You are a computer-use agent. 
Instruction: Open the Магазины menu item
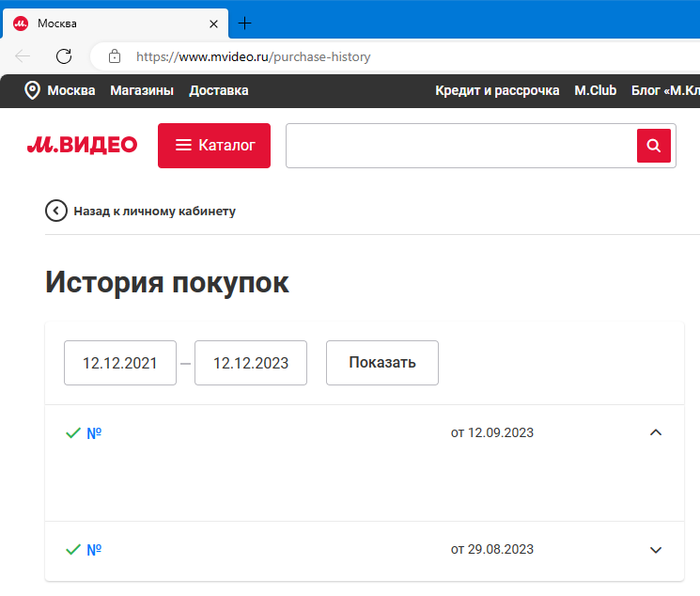142,90
